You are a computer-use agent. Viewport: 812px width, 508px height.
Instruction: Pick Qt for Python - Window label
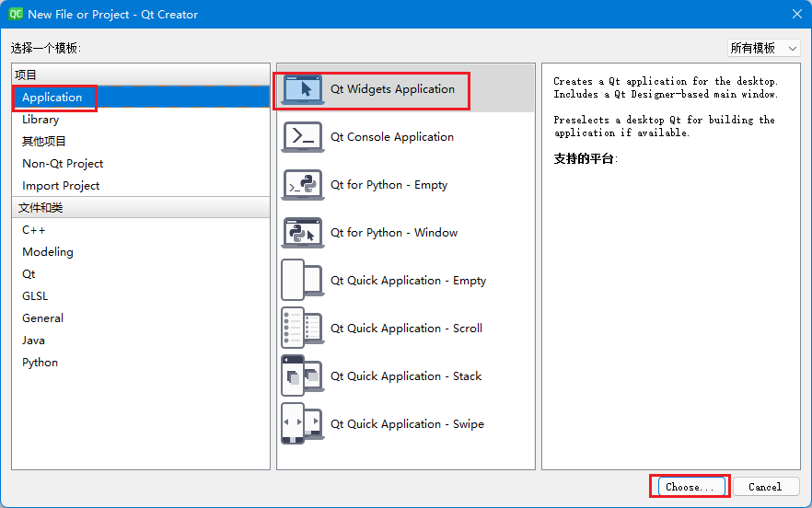click(x=394, y=233)
